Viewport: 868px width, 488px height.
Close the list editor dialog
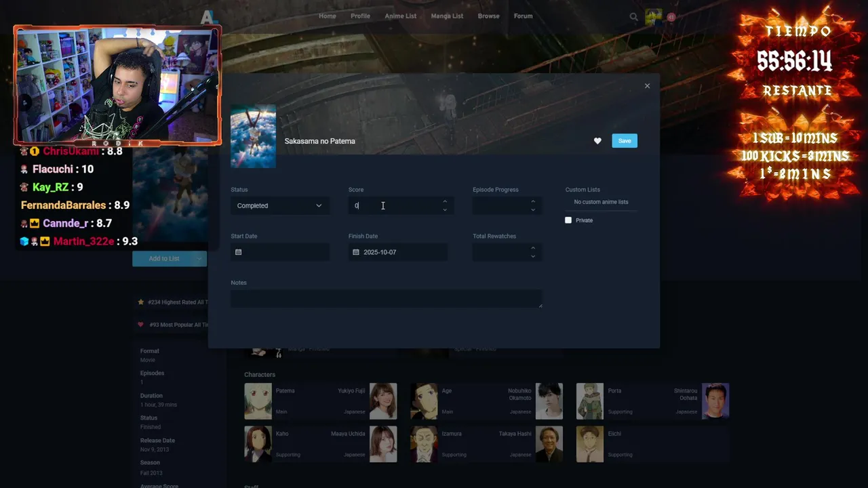[x=647, y=86]
